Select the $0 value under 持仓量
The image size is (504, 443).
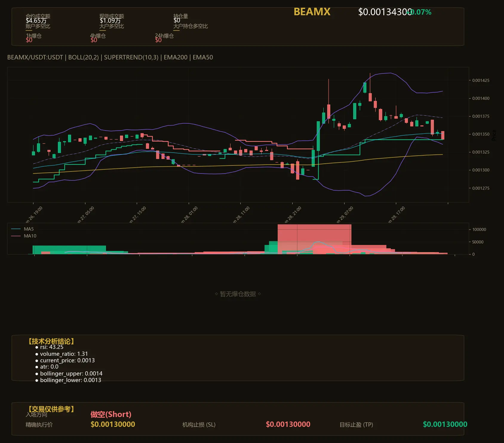[x=177, y=21]
